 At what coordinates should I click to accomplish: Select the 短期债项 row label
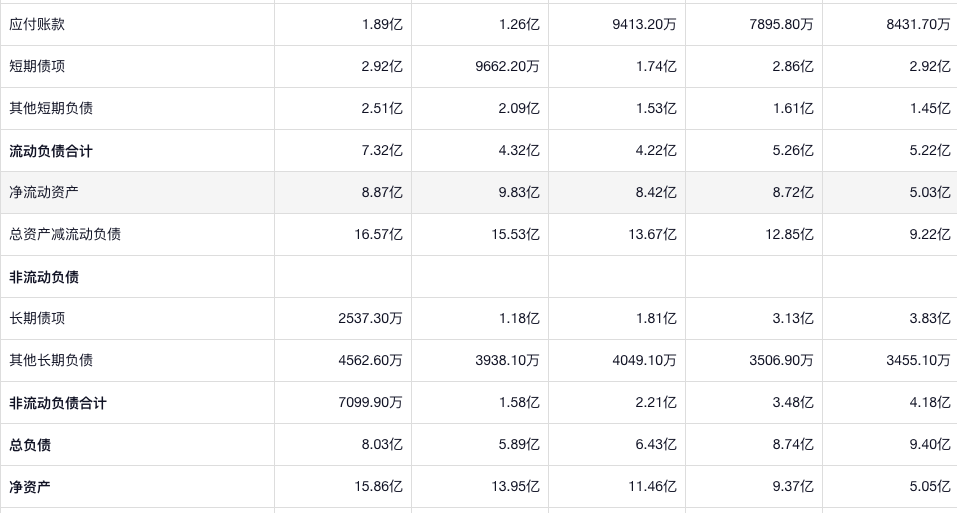pyautogui.click(x=37, y=66)
